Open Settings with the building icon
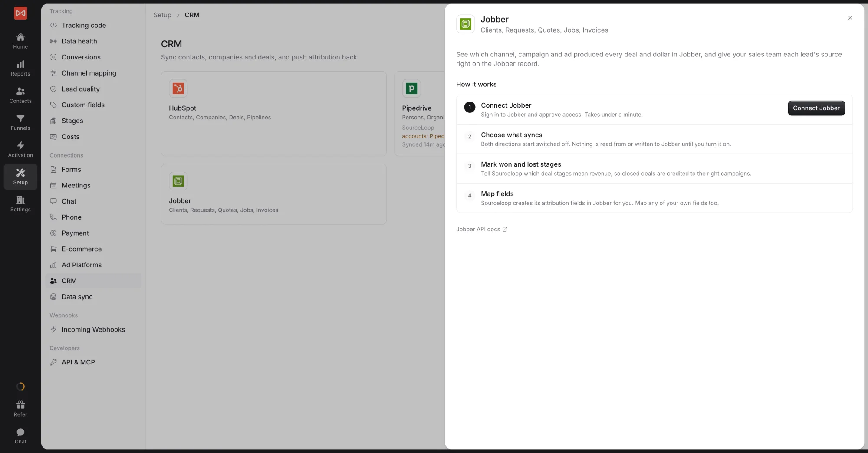Viewport: 868px width, 453px height. pyautogui.click(x=20, y=204)
